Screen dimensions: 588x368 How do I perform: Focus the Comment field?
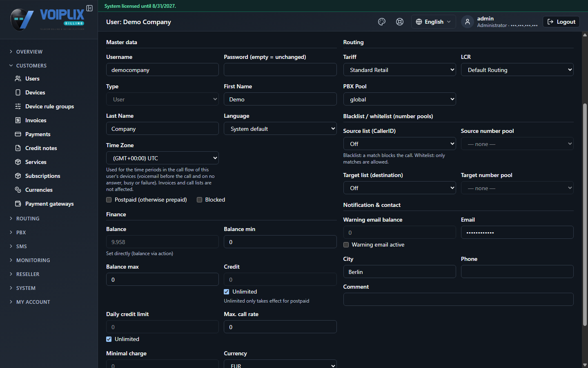point(458,300)
